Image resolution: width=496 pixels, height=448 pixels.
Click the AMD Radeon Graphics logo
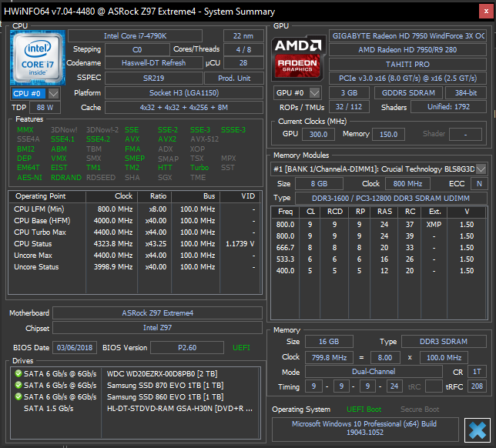click(x=298, y=58)
